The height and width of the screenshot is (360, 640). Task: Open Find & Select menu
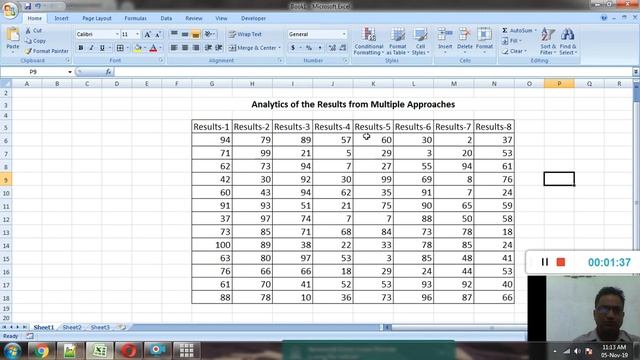568,41
